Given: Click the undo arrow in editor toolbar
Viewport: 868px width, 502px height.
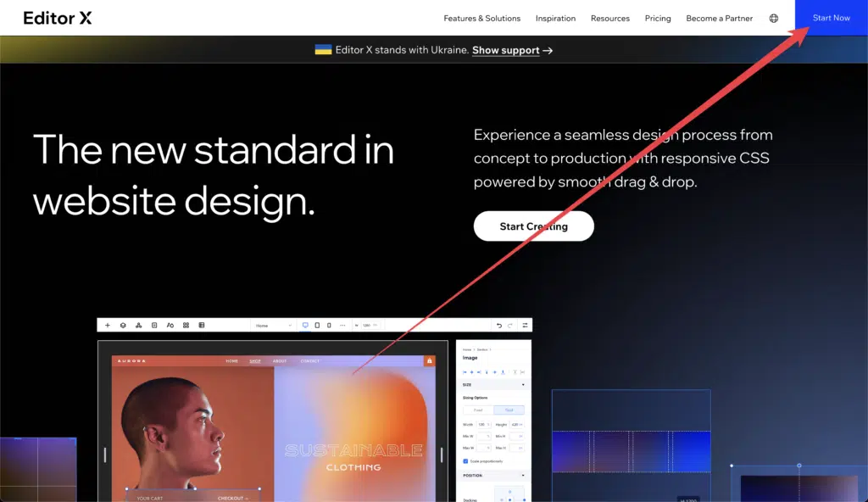Looking at the screenshot, I should [498, 326].
